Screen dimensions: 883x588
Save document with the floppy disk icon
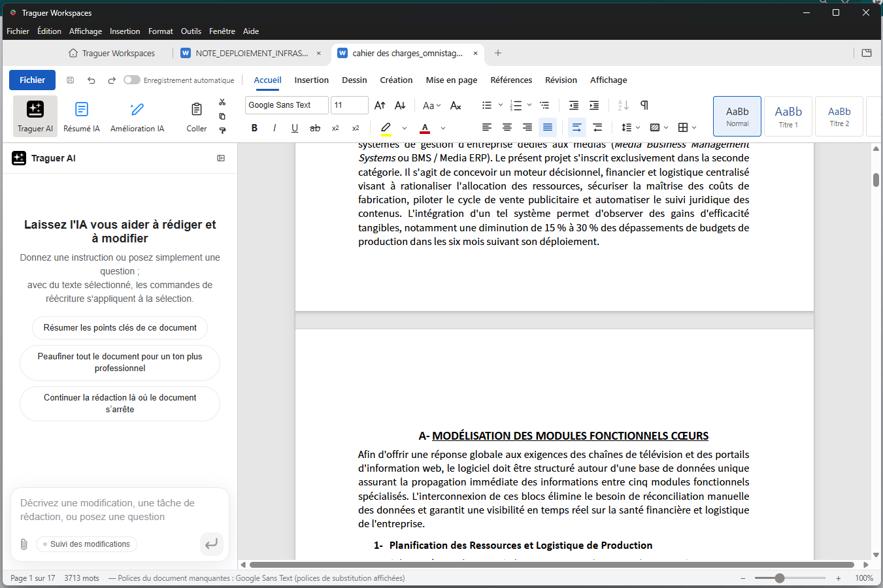point(71,80)
